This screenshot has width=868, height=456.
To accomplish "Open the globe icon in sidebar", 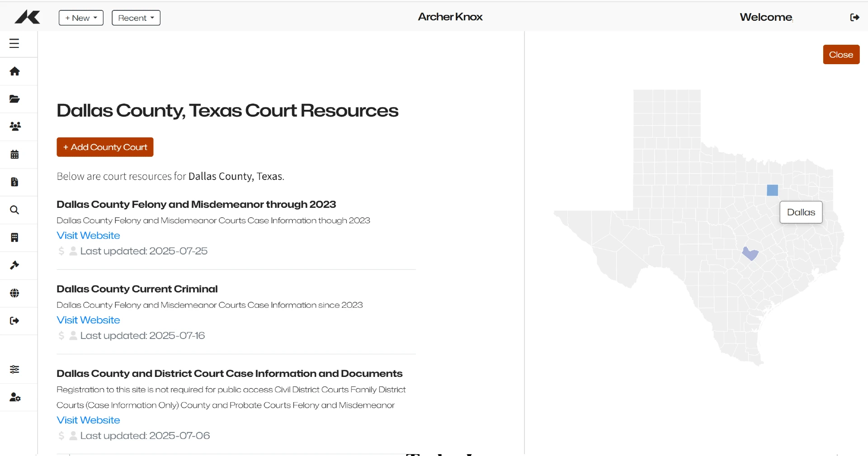I will pos(14,293).
